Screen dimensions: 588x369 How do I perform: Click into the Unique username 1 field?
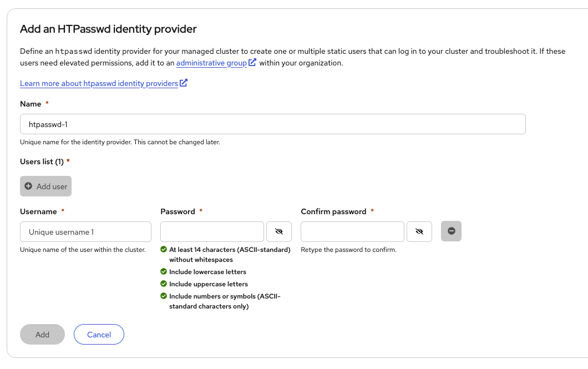[85, 231]
